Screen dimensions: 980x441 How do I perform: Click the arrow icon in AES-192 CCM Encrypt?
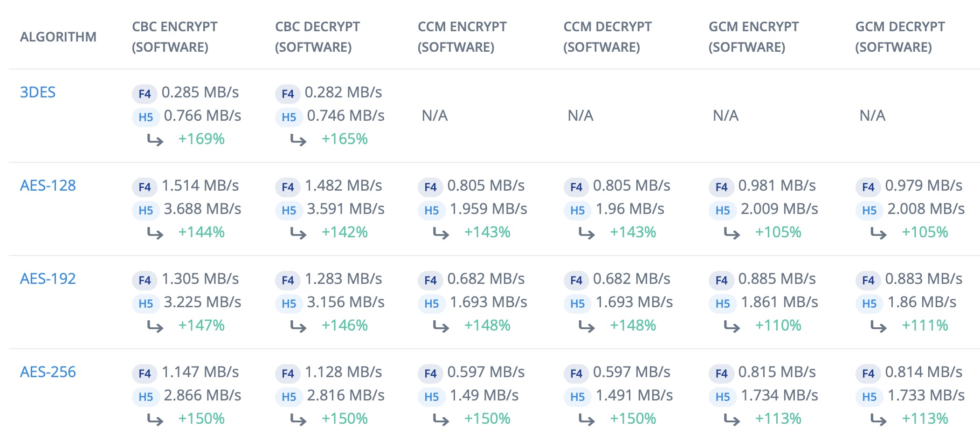pyautogui.click(x=441, y=326)
